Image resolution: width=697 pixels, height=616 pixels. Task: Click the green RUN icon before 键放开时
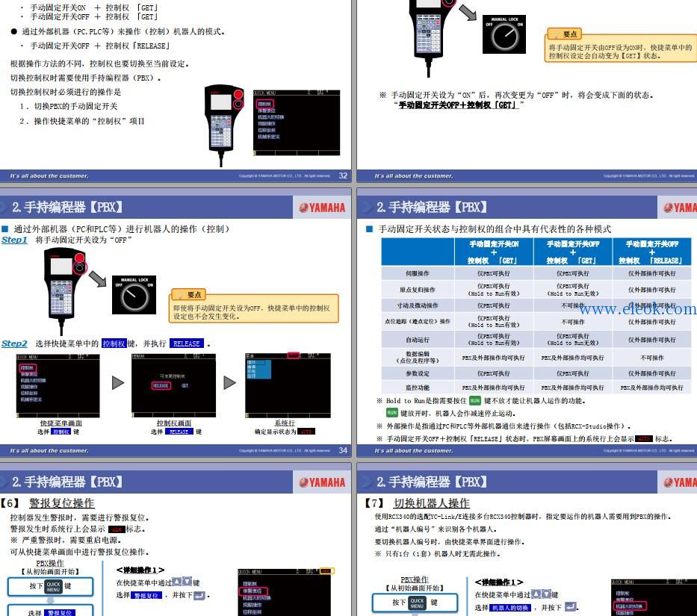391,413
